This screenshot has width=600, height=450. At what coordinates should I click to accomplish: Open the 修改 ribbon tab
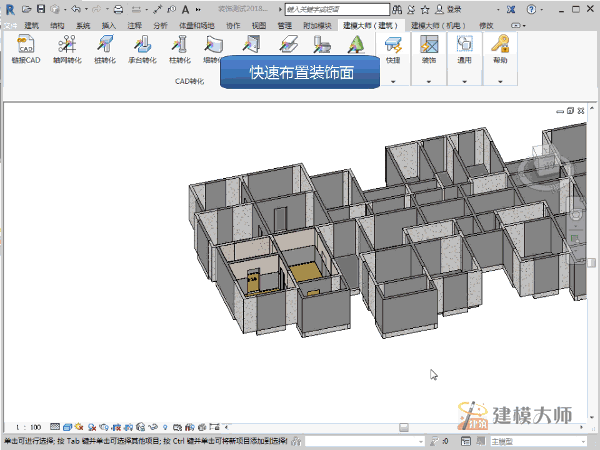click(486, 26)
